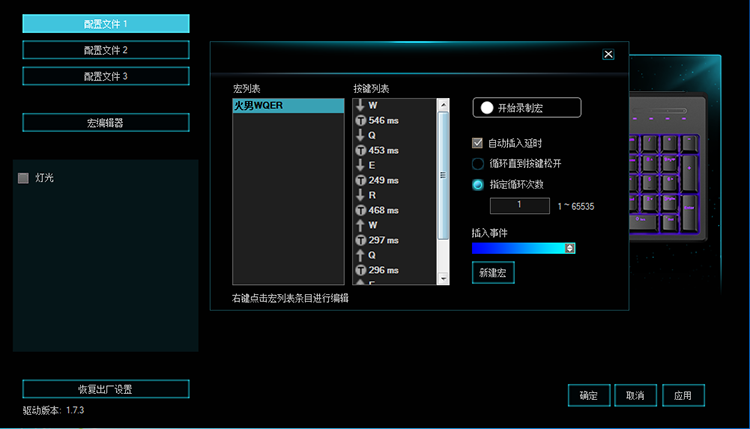The width and height of the screenshot is (750, 429).
Task: Select the 546 ms delay entry text
Action: pos(383,121)
